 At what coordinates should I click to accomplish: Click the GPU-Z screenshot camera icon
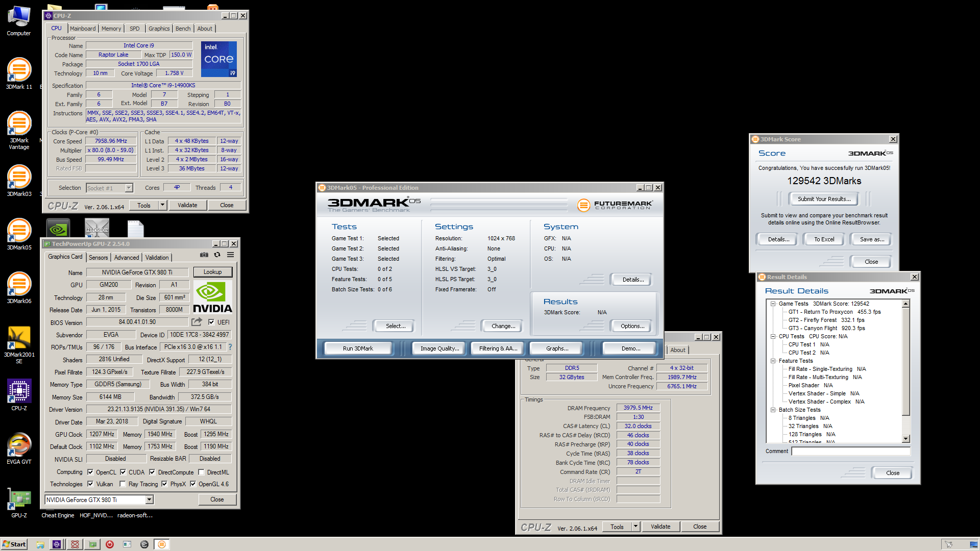pos(204,255)
